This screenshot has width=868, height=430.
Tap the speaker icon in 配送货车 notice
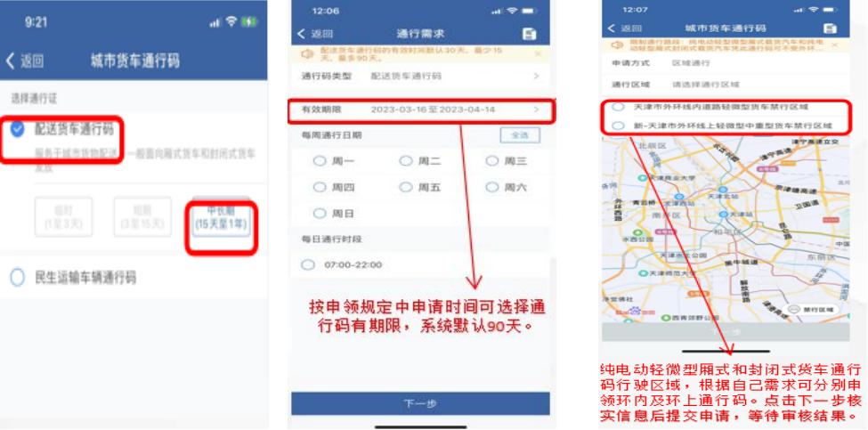(x=306, y=53)
